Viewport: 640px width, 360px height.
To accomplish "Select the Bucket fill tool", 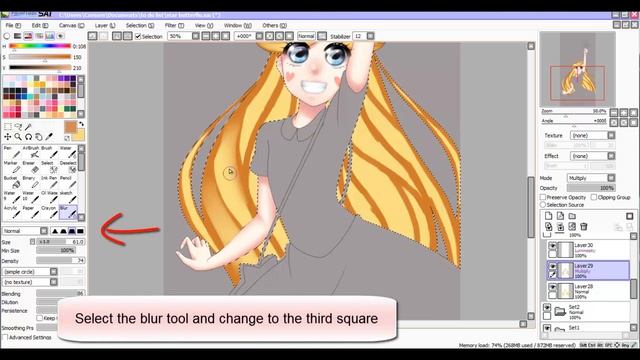I will pyautogui.click(x=11, y=182).
